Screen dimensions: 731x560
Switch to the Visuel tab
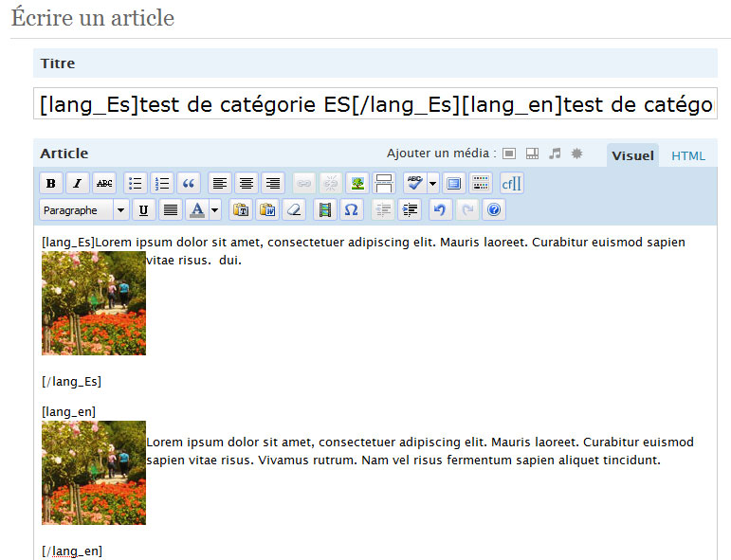point(632,155)
